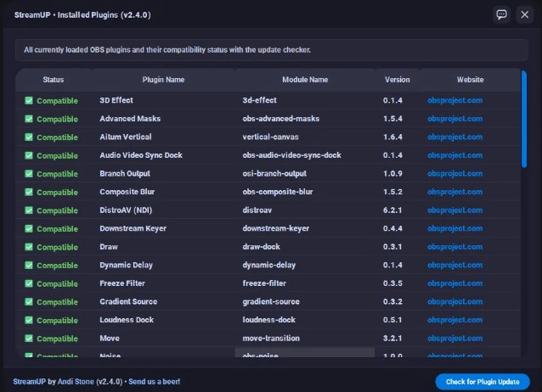This screenshot has width=542, height=392.
Task: Click the green check icon for Composite Blur
Action: tap(29, 192)
